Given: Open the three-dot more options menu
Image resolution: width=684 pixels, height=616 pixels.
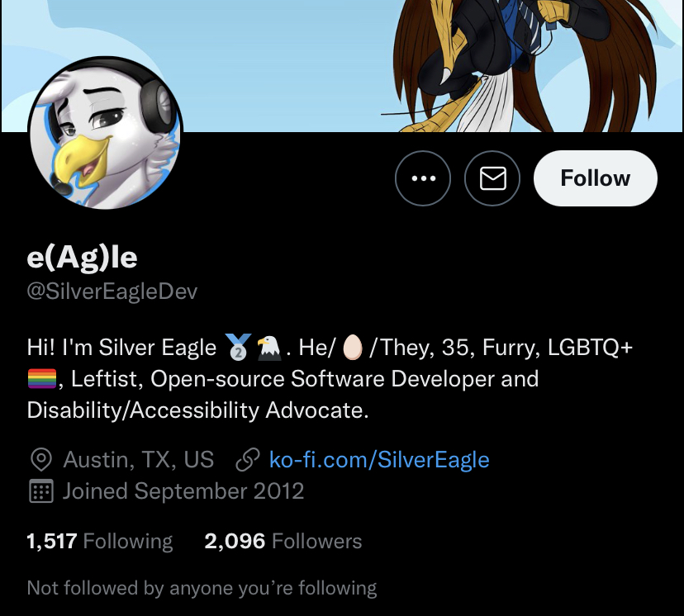Looking at the screenshot, I should (x=423, y=178).
